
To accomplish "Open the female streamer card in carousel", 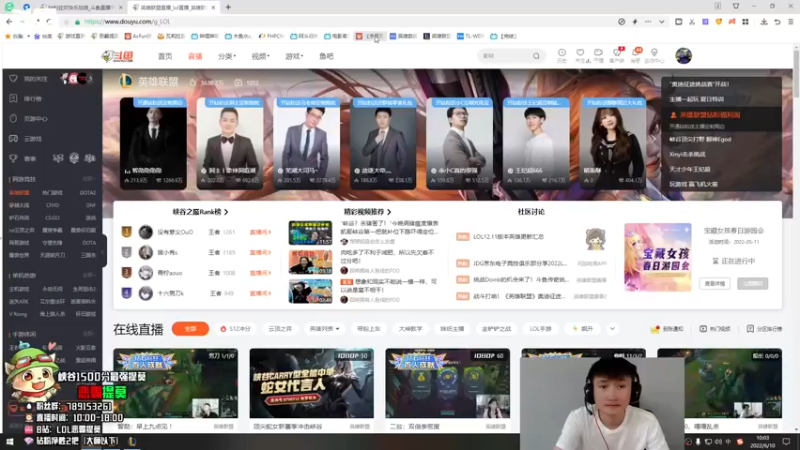I will pos(613,143).
